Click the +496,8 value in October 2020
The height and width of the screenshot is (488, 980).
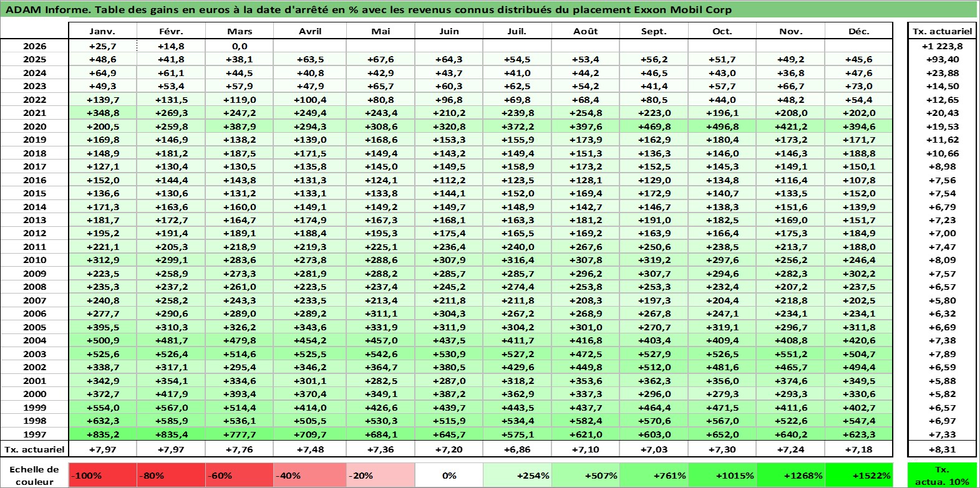(722, 127)
